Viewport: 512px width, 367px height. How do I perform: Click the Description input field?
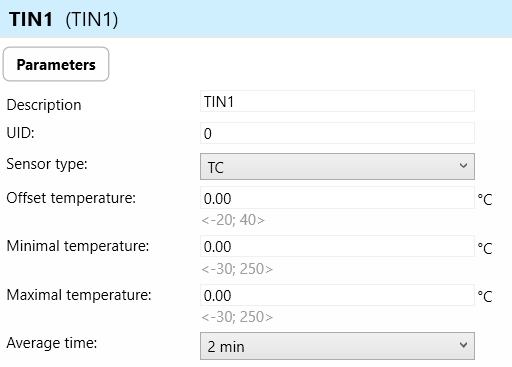pos(337,101)
